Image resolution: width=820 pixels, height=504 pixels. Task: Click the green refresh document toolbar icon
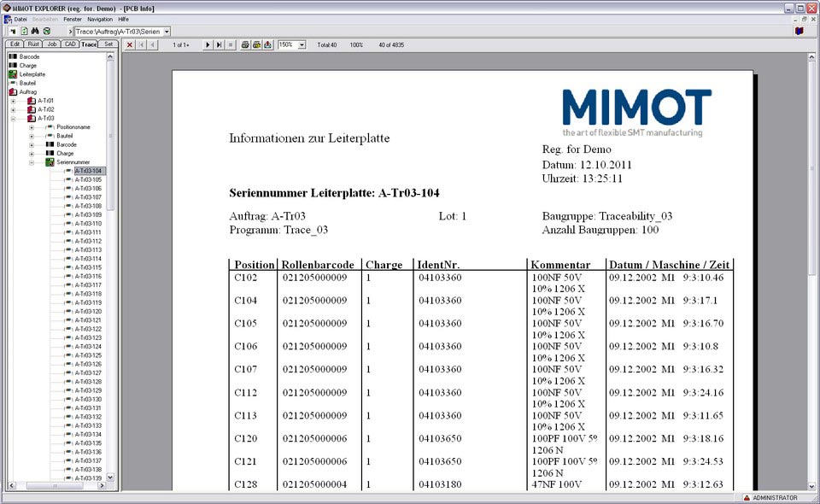pyautogui.click(x=24, y=32)
